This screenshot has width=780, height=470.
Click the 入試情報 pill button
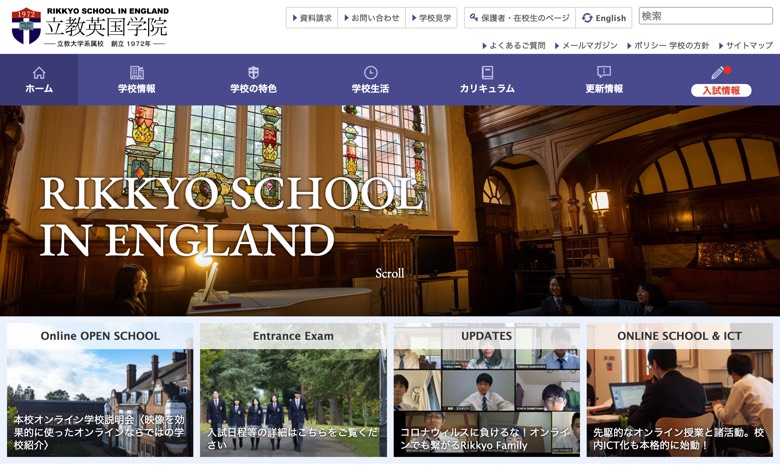click(x=721, y=91)
